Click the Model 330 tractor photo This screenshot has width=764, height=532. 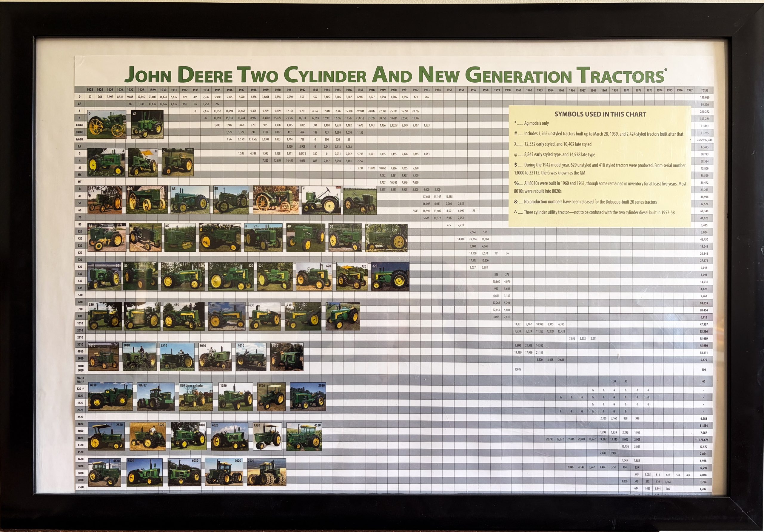pos(105,316)
